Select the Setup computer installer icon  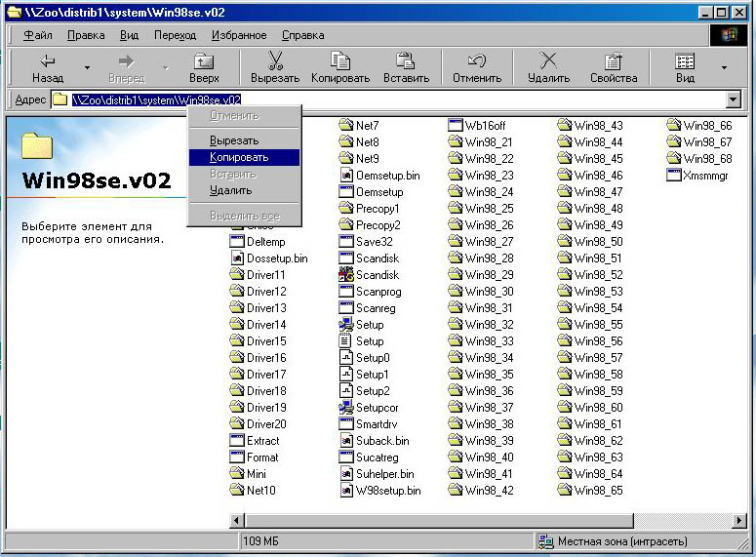[x=345, y=325]
